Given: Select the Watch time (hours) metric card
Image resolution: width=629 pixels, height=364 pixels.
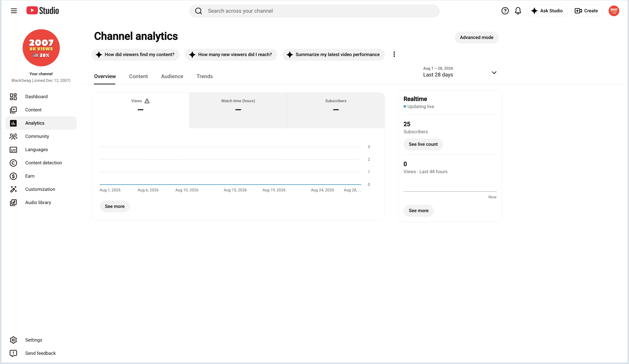Looking at the screenshot, I should (x=238, y=110).
